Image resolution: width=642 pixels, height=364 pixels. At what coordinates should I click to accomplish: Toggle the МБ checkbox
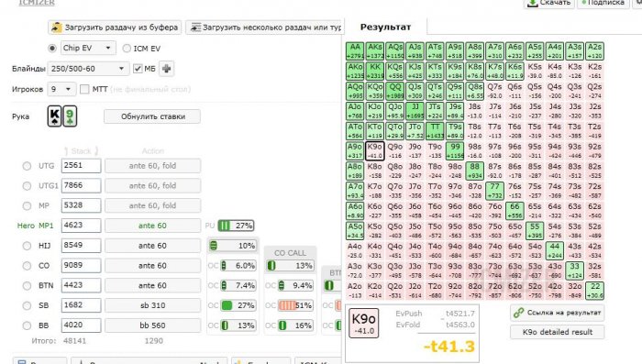138,69
